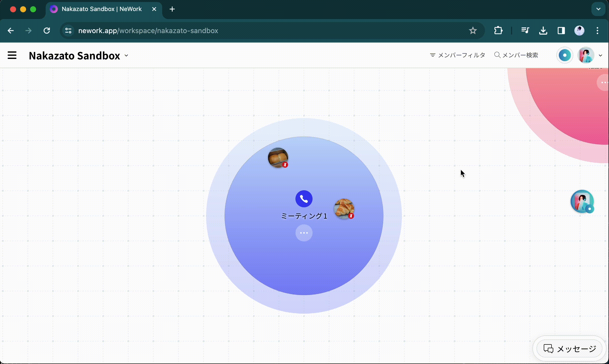609x364 pixels.
Task: Join Meeting 1 via phone icon
Action: point(304,199)
